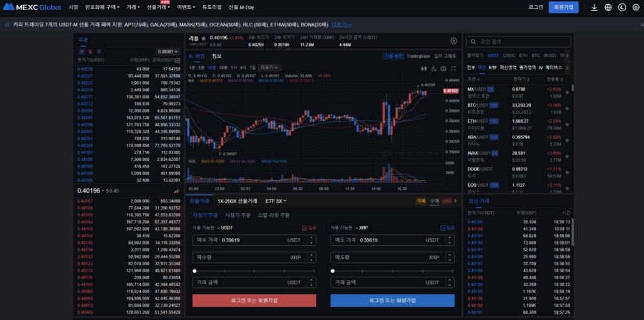This screenshot has width=644, height=320.
Task: Favorite the DOGE/USDT pair star
Action: click(567, 172)
